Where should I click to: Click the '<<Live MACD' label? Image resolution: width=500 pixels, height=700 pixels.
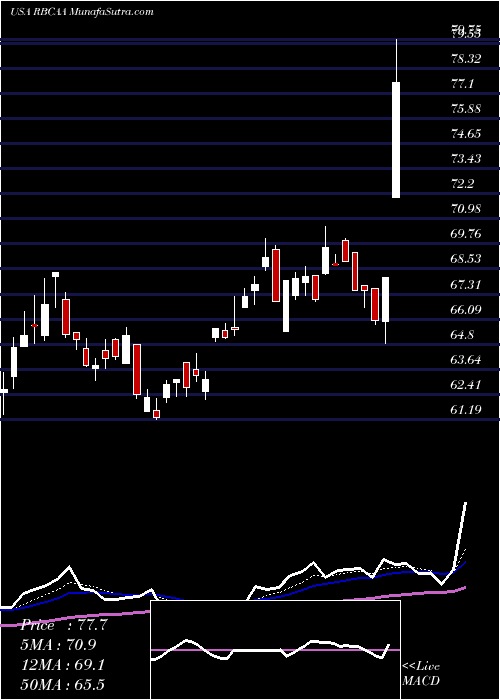coord(421,673)
